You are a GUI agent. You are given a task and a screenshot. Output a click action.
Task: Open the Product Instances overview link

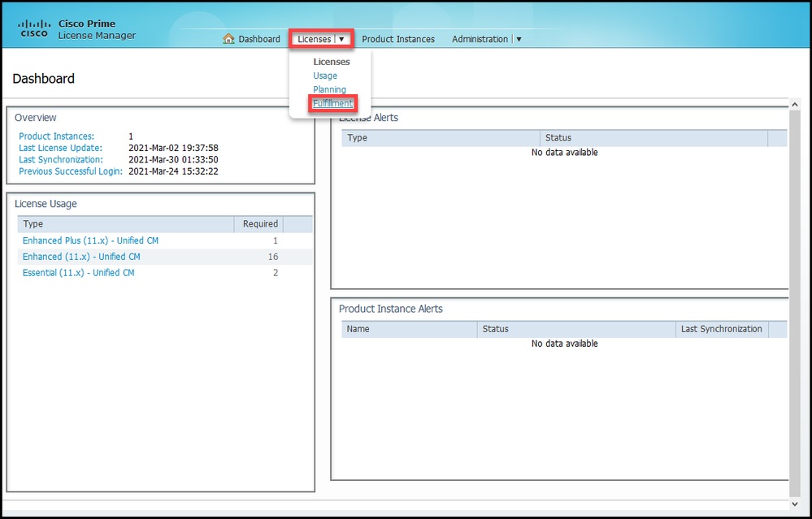(56, 136)
